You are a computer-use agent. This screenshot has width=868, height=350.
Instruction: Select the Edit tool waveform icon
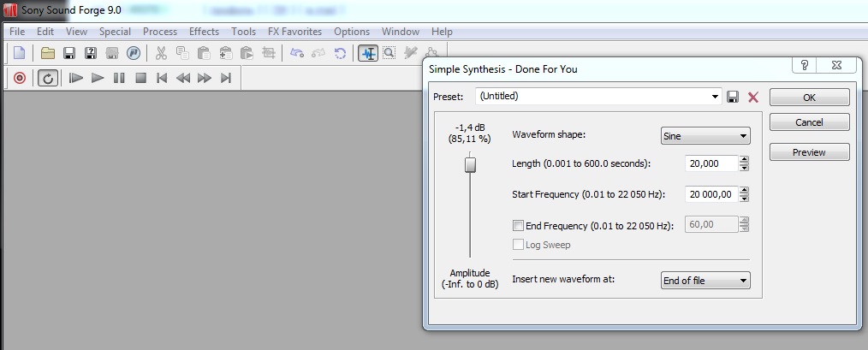[368, 53]
